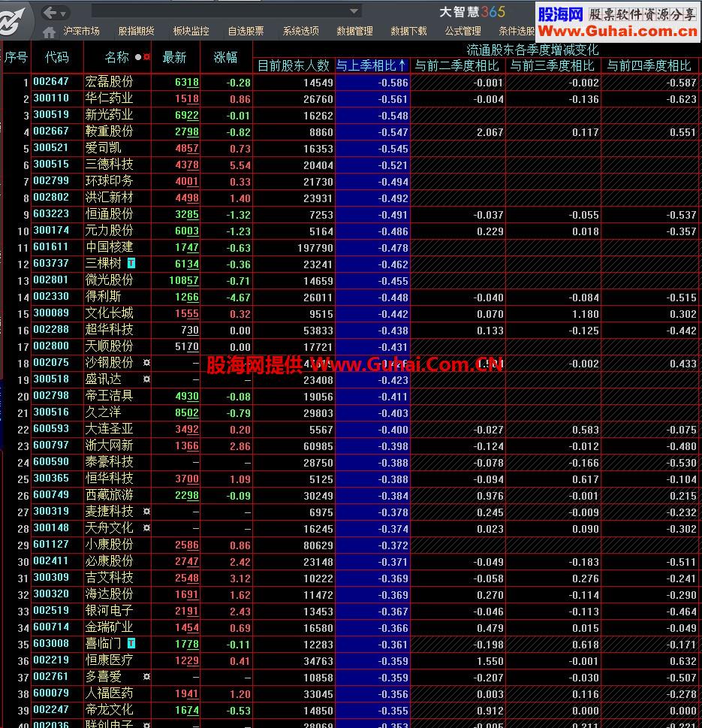Select the 鞍重股份 stock name
The image size is (702, 728).
pyautogui.click(x=109, y=131)
